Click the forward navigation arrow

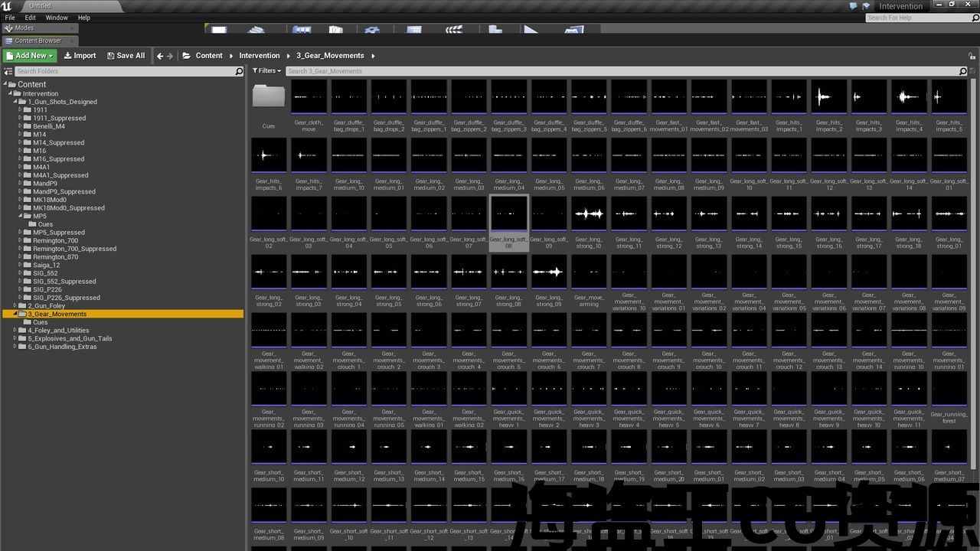(169, 56)
